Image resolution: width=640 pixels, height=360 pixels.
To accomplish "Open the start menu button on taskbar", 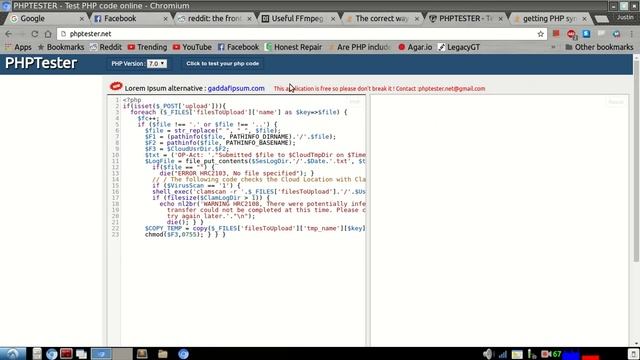I will [x=12, y=354].
